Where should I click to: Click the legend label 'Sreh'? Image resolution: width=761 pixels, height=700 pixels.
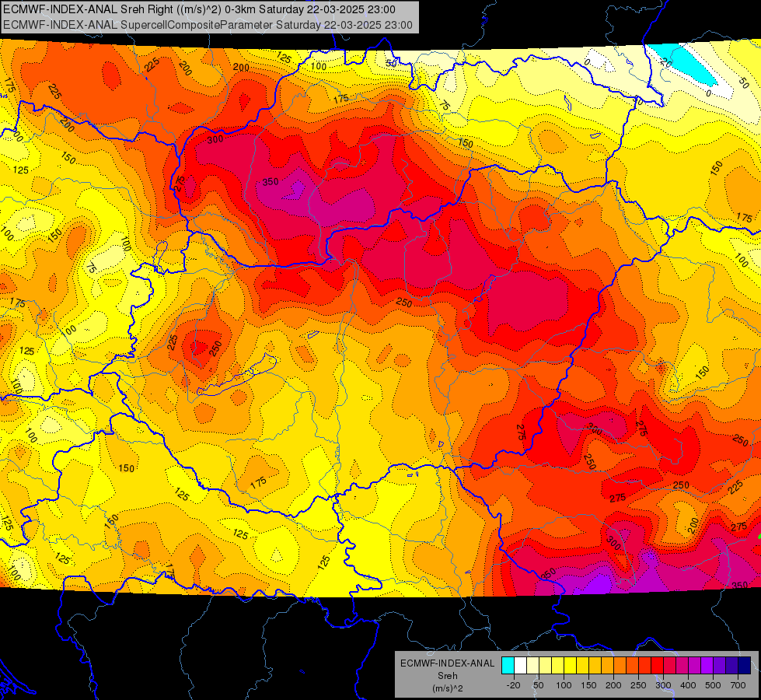coord(448,676)
